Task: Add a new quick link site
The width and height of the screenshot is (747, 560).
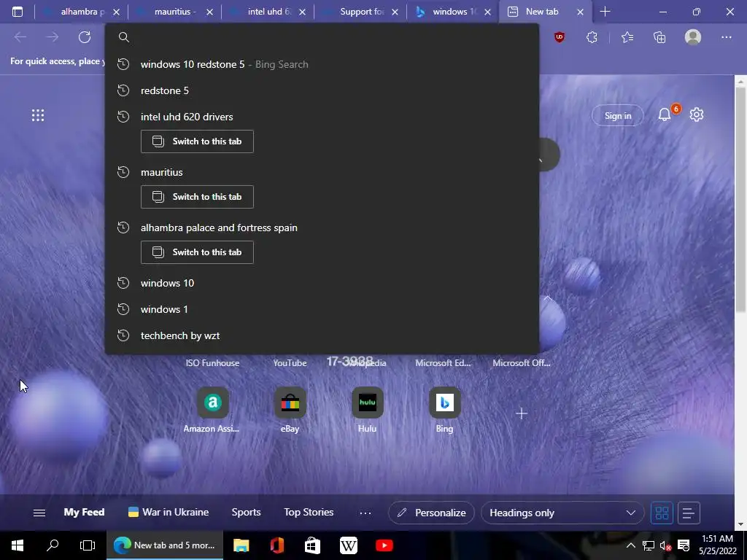Action: pyautogui.click(x=522, y=413)
